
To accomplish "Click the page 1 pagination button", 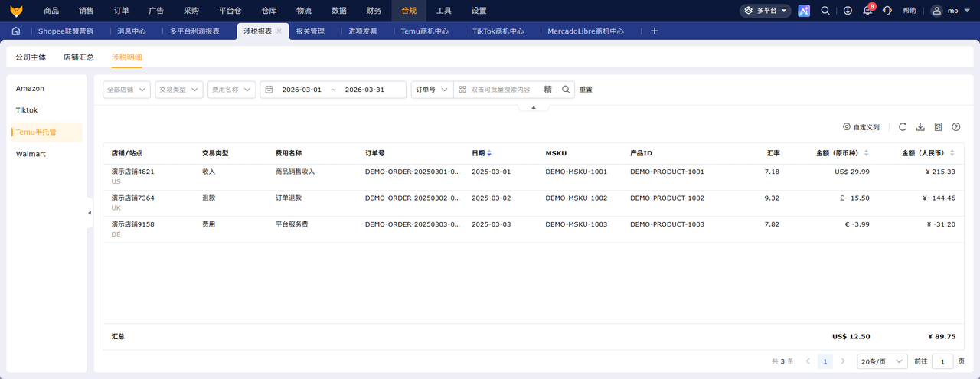I will point(825,361).
